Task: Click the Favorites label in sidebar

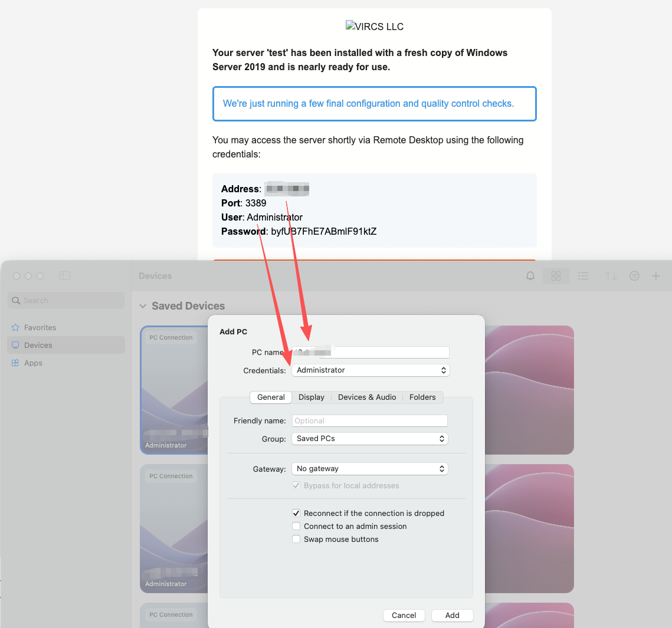Action: (40, 327)
